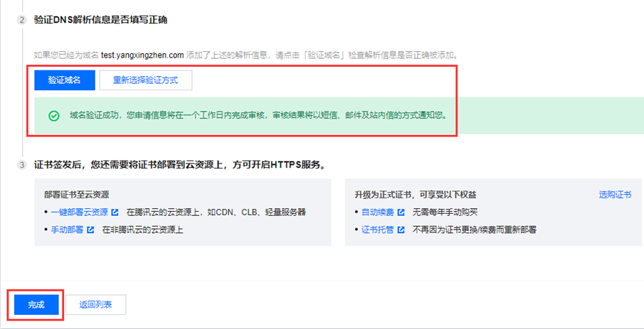Click the text 在非腾讯云的云资源上
This screenshot has height=329, width=644.
click(142, 230)
